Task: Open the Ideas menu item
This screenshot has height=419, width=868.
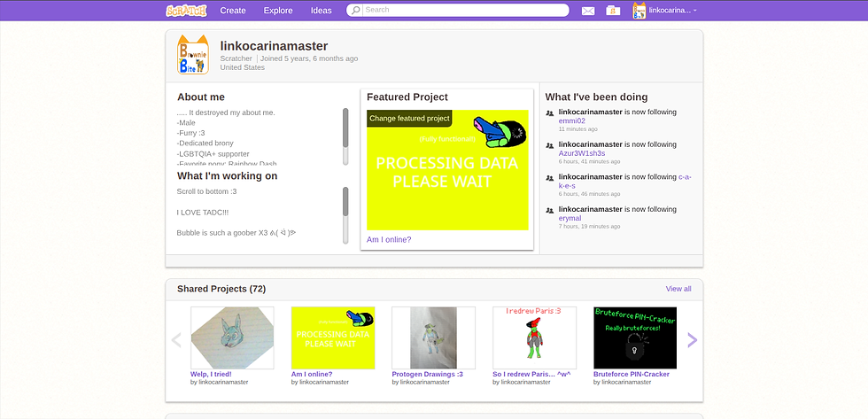Action: [321, 11]
